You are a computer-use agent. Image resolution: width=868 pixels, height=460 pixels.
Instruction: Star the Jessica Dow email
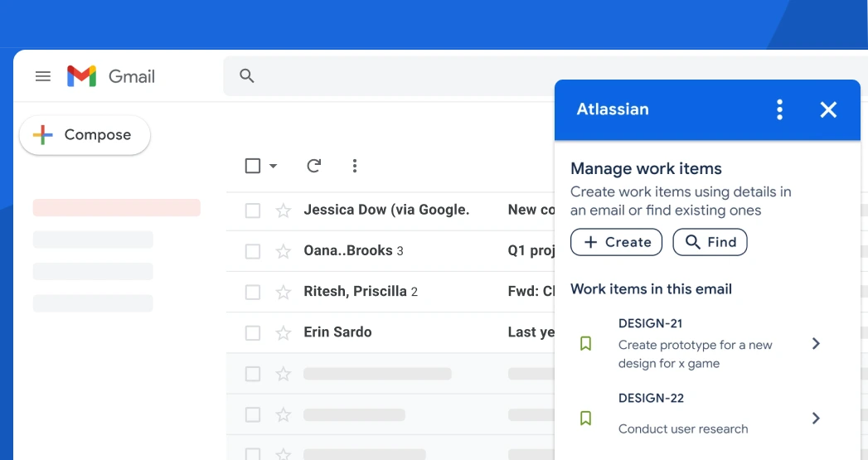pos(284,211)
